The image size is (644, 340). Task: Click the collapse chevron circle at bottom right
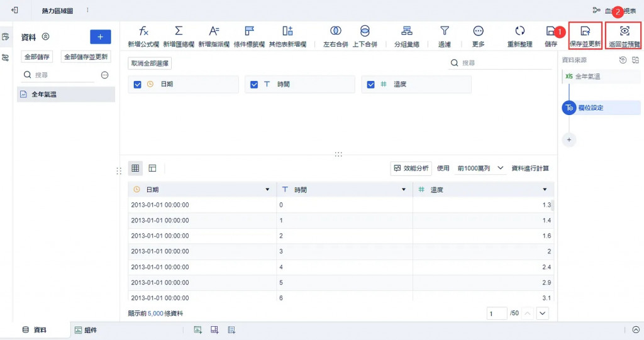coord(636,330)
